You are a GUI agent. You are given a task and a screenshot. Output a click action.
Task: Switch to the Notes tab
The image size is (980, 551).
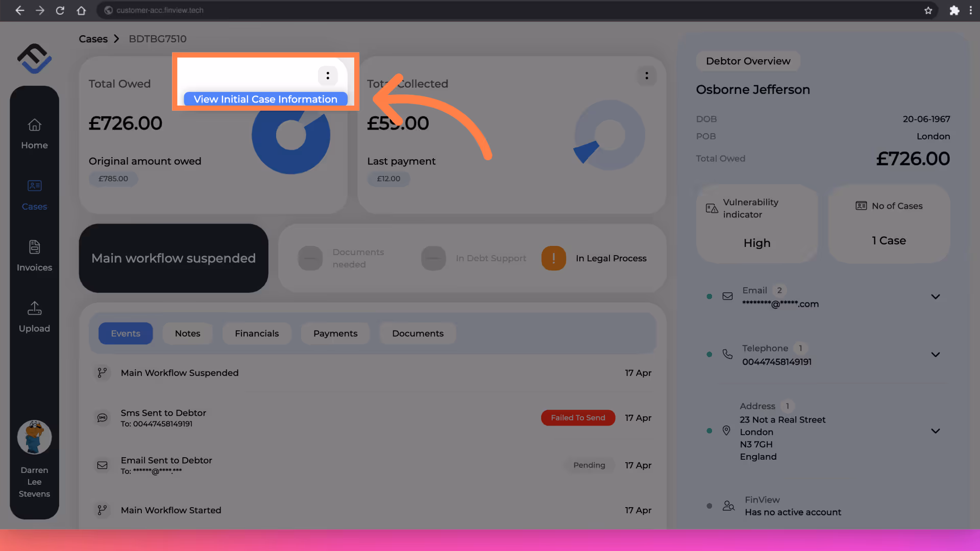pyautogui.click(x=187, y=333)
